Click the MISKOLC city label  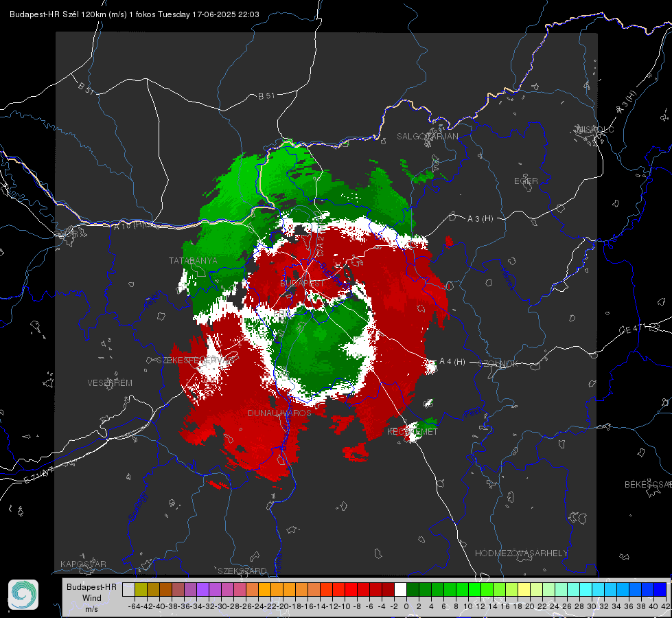click(x=595, y=129)
